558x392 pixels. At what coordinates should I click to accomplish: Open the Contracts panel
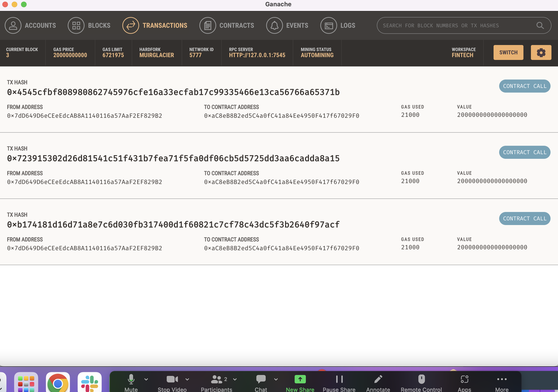click(207, 25)
